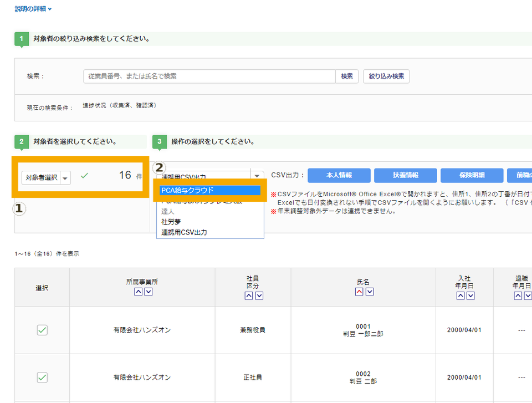Click the 検索 button
The width and height of the screenshot is (532, 403).
[347, 76]
